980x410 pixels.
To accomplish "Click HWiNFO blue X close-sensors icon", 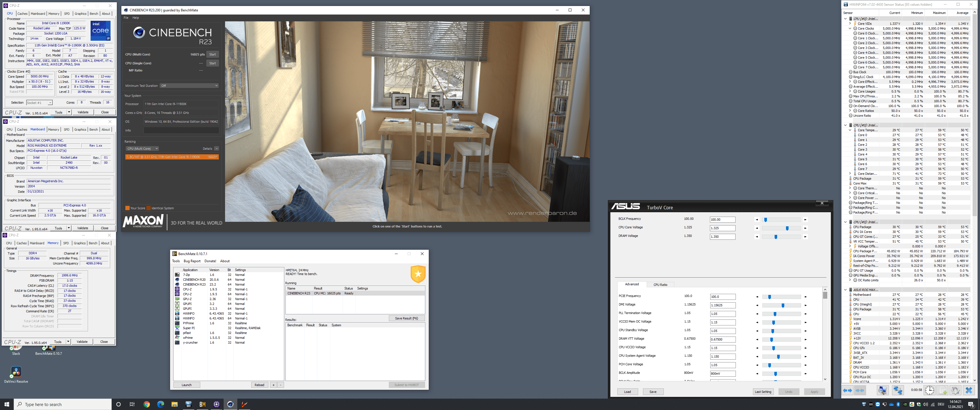I will point(969,390).
